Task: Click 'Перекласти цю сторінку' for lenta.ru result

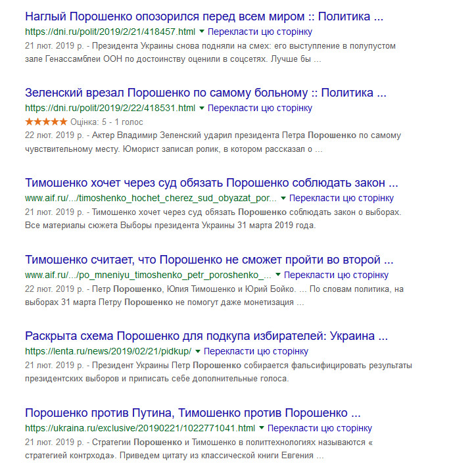Action: (x=256, y=351)
